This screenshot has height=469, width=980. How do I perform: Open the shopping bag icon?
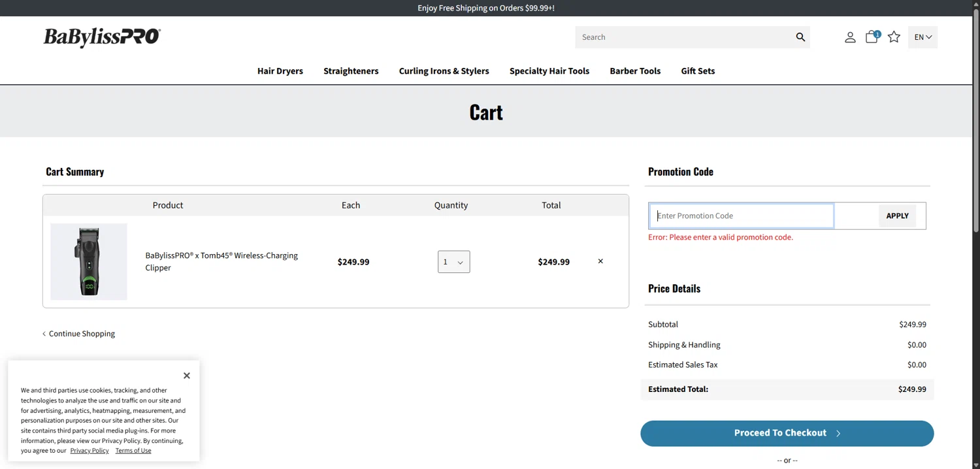click(x=872, y=37)
